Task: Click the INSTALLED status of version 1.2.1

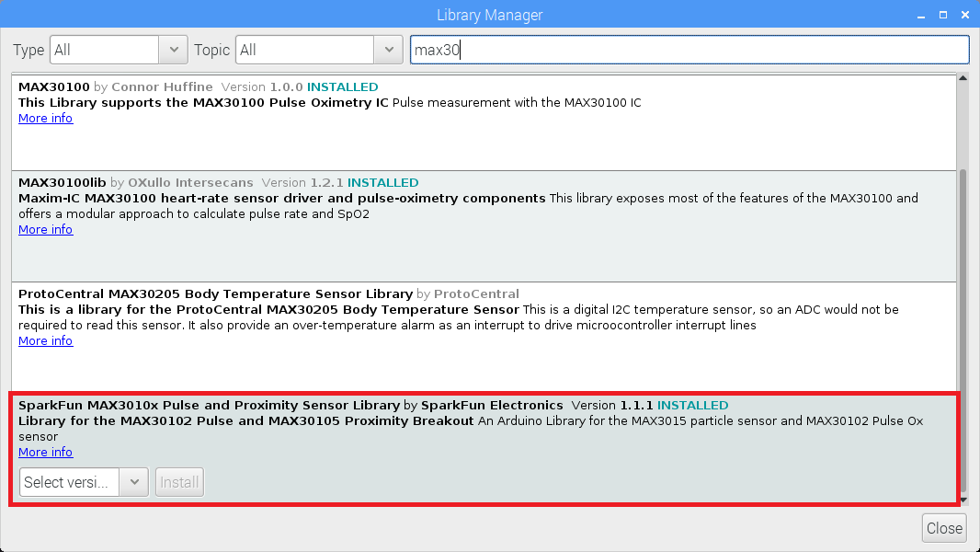Action: tap(383, 182)
